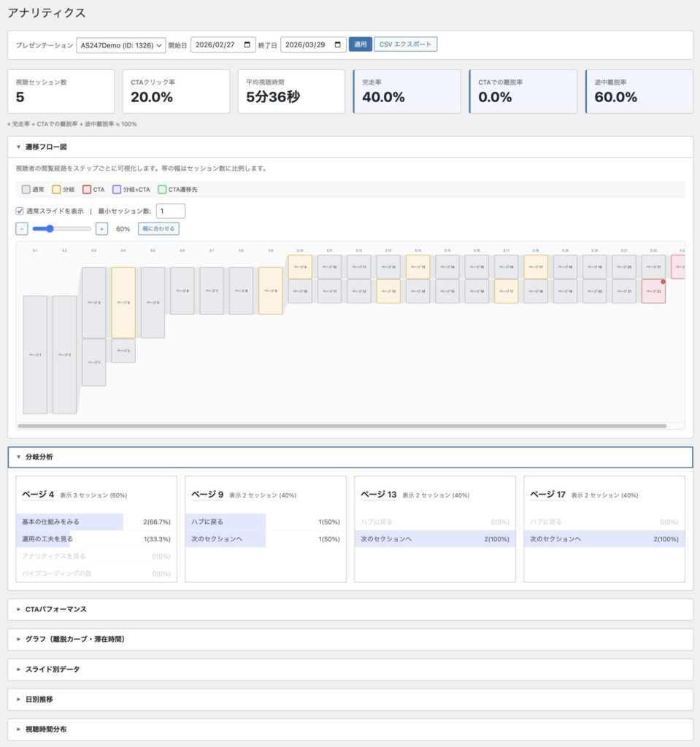
Task: Click the green CTA遷移先 legend swatch
Action: point(162,190)
